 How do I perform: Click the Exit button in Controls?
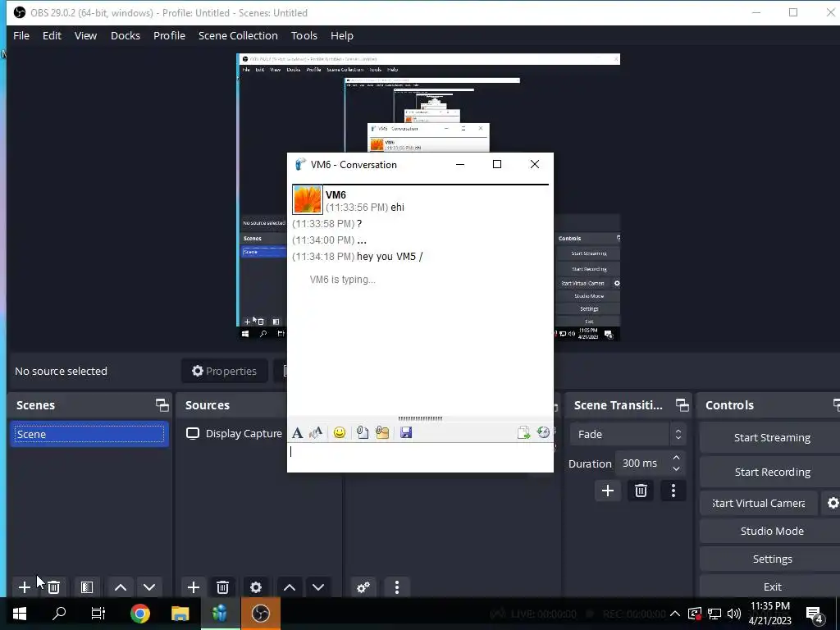[771, 587]
